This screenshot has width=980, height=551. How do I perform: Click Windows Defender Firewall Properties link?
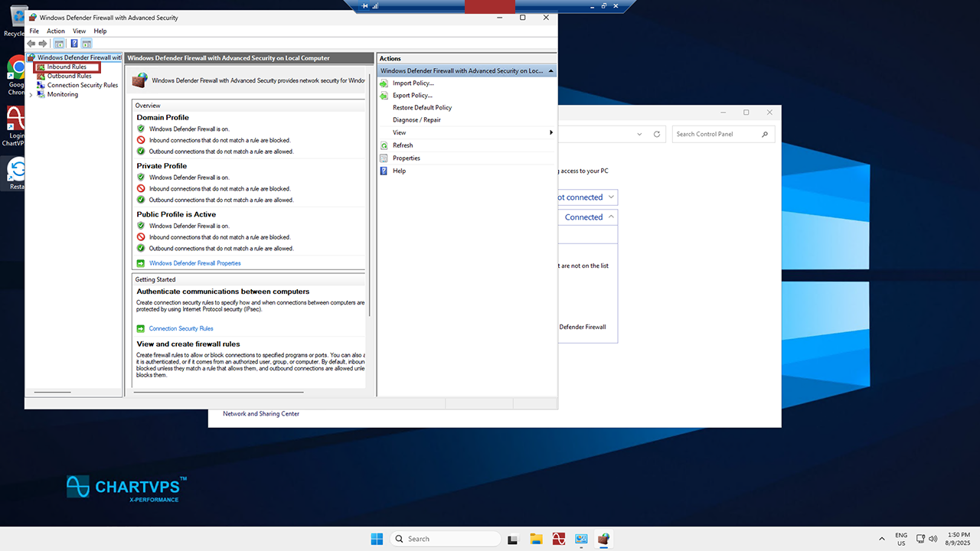click(194, 263)
